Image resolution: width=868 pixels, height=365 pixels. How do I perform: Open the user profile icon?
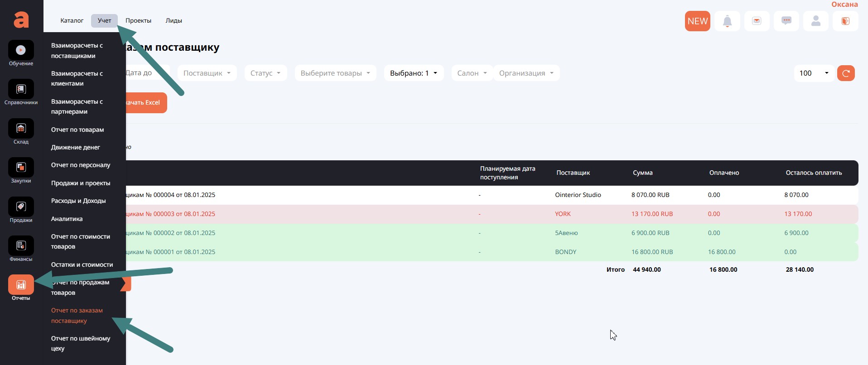pos(815,21)
